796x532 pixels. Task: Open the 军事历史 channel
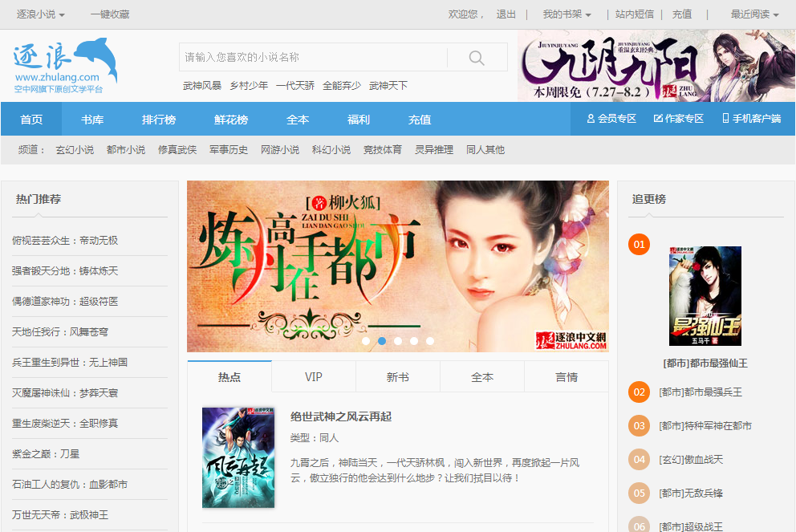tap(229, 150)
